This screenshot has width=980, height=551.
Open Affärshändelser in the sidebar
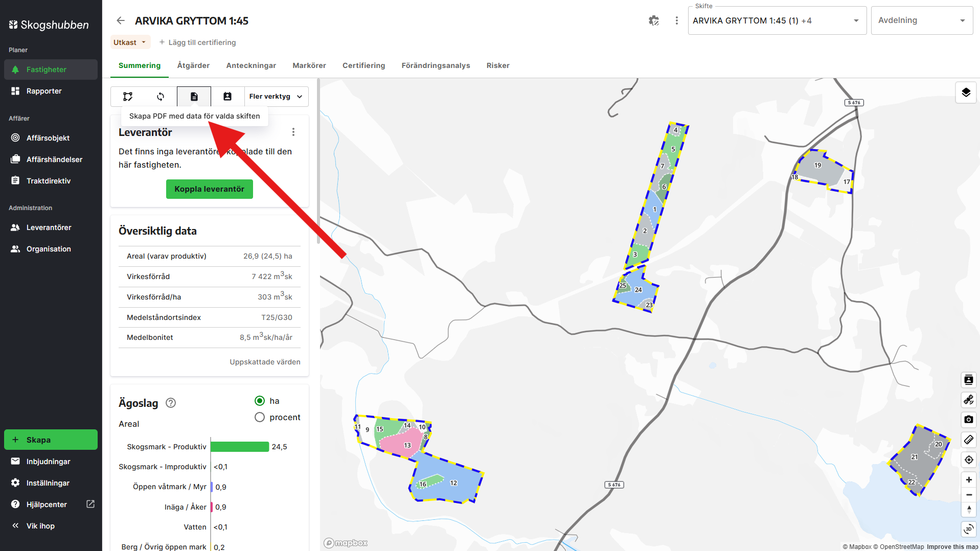51,159
